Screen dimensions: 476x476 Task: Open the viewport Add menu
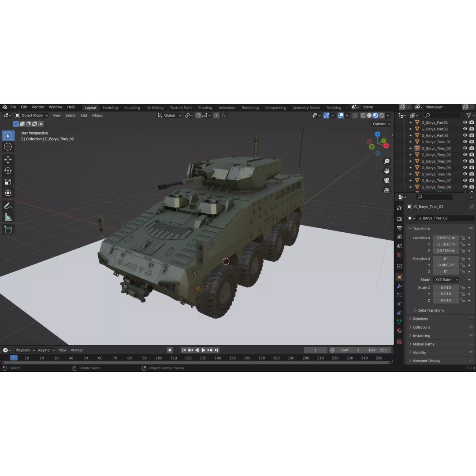click(83, 115)
